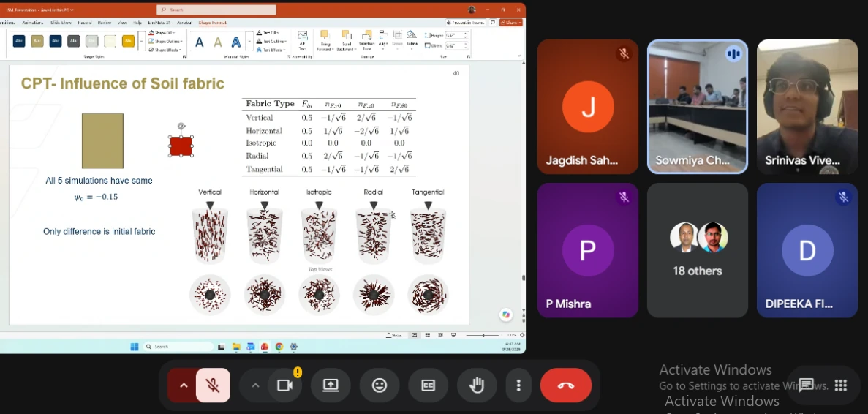Open the Selection Pane

point(366,41)
